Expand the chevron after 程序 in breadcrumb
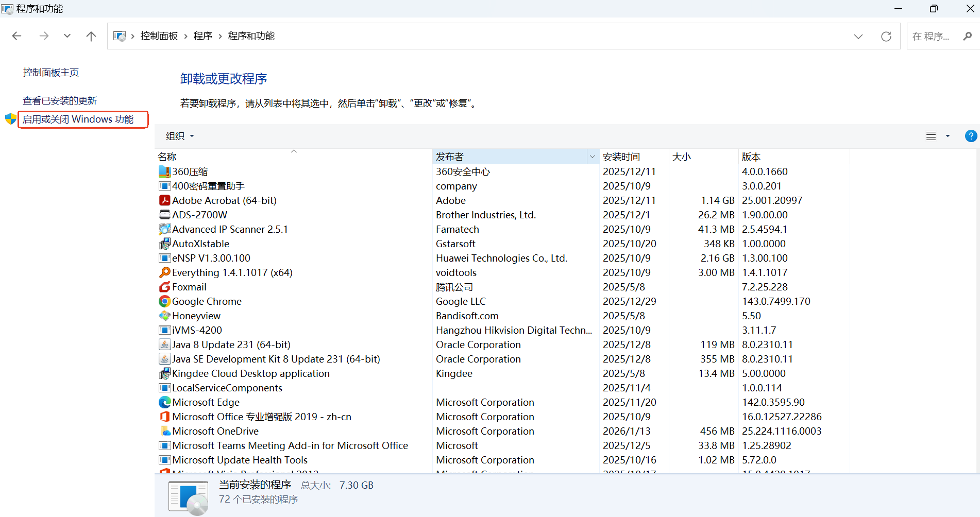This screenshot has height=517, width=980. point(221,36)
